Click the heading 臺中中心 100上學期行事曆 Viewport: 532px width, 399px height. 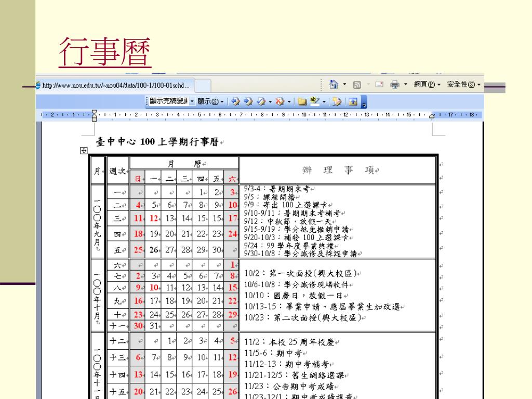point(157,141)
